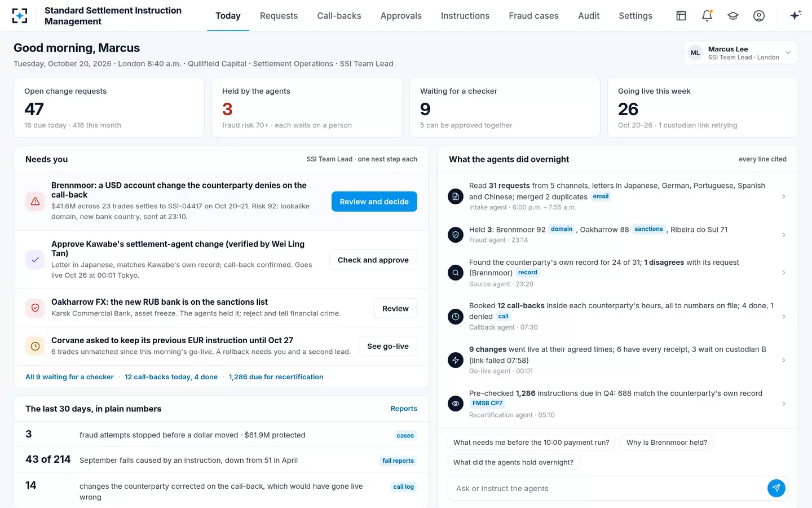Open the Held by the agents card
This screenshot has width=812, height=508.
pos(307,107)
